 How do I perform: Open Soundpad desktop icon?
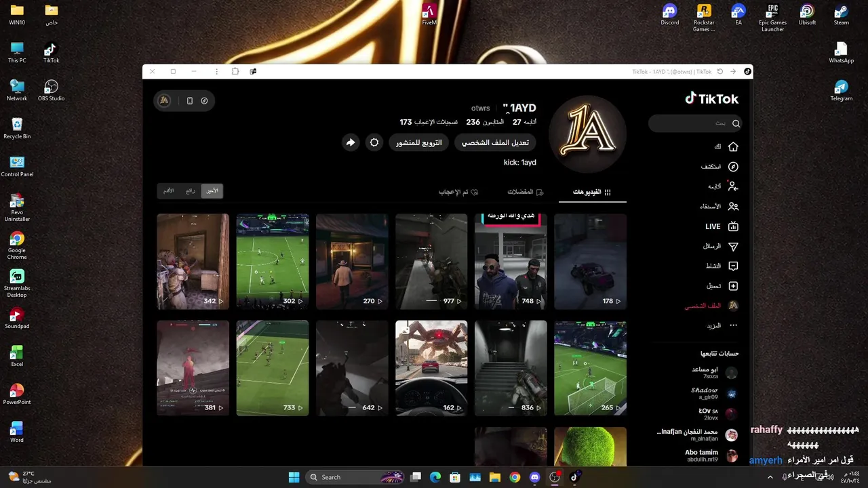(17, 319)
